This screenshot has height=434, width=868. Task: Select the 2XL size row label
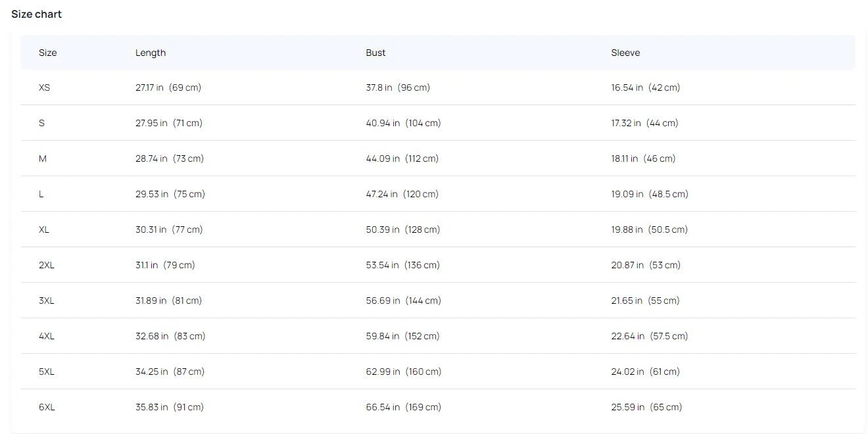(46, 265)
